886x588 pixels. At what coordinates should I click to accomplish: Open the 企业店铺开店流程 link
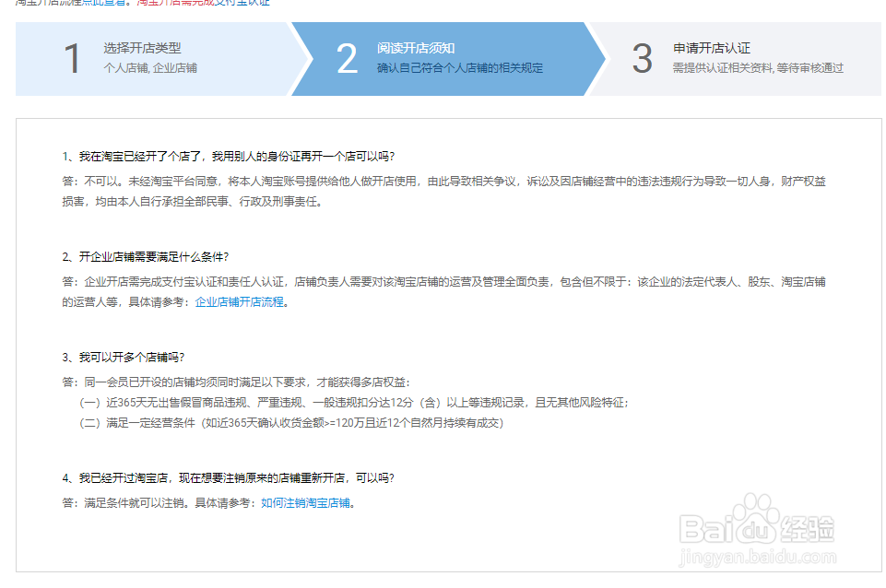tap(240, 302)
